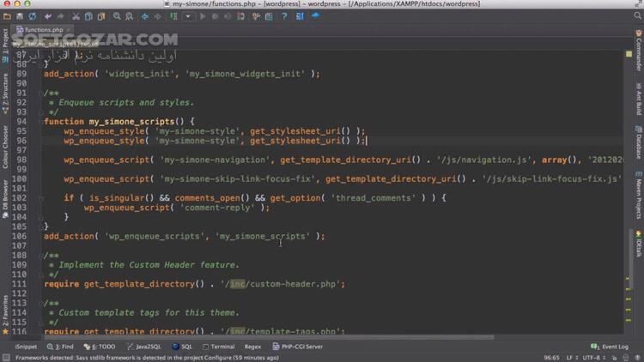
Task: Click the Synchronize refresh icon in toolbar
Action: point(33,16)
